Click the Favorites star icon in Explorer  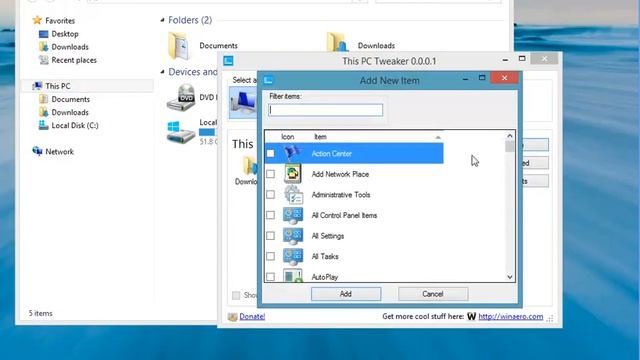[x=37, y=20]
